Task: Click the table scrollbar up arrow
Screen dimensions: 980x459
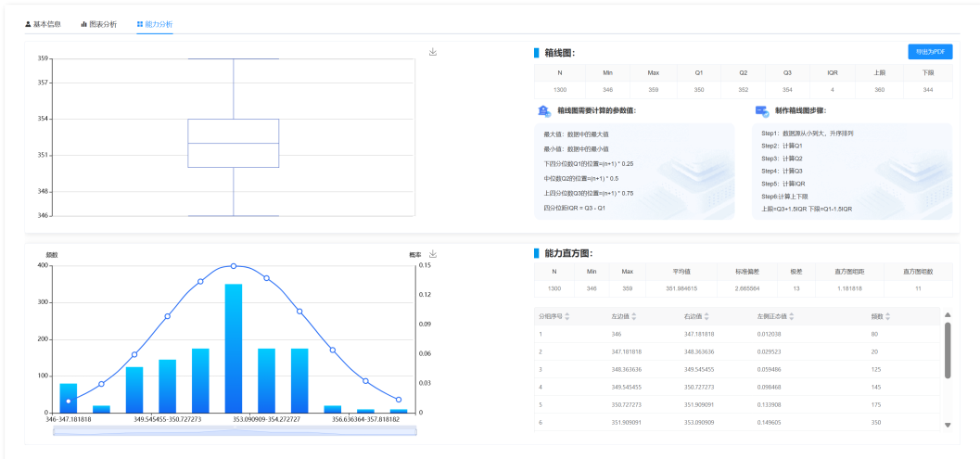Action: [948, 314]
